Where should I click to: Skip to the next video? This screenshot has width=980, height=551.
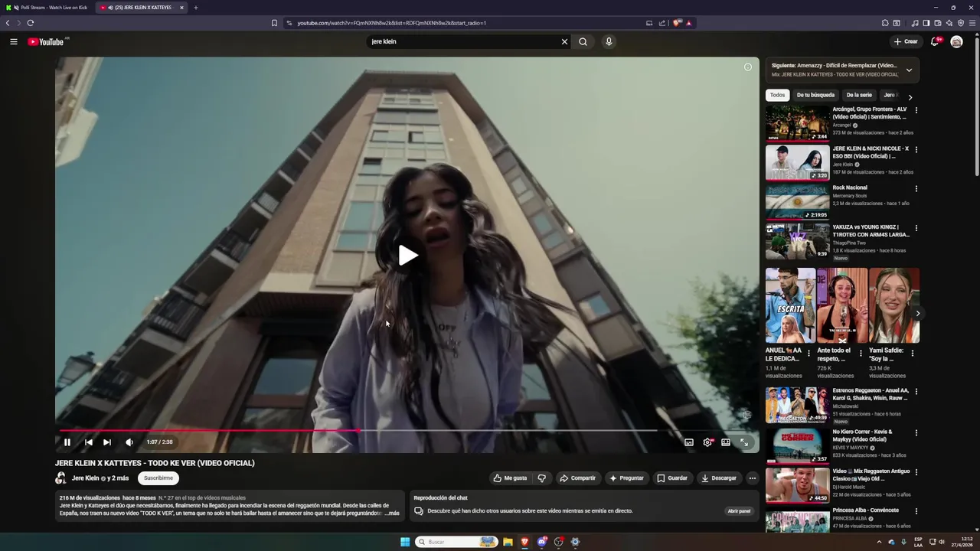(x=107, y=442)
